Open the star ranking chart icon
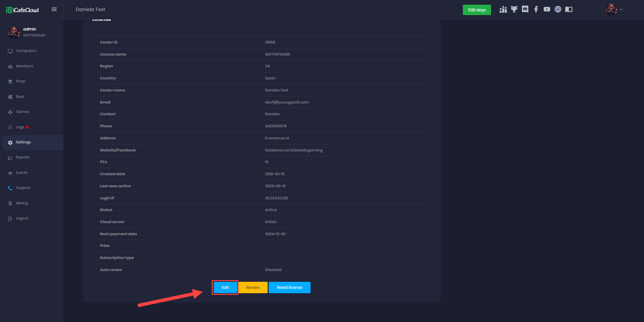This screenshot has width=644, height=322. [x=503, y=9]
